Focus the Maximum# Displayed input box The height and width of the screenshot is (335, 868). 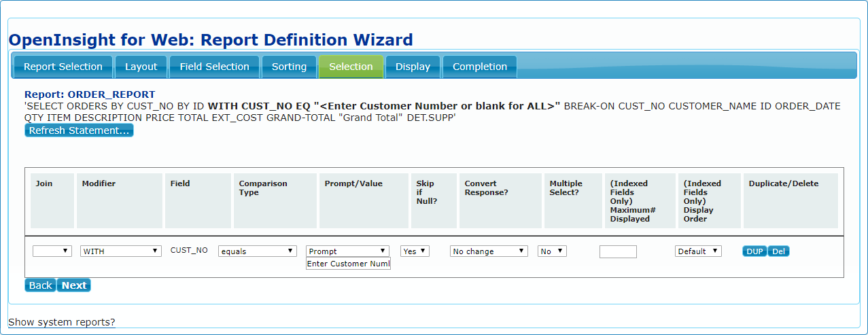(x=618, y=251)
